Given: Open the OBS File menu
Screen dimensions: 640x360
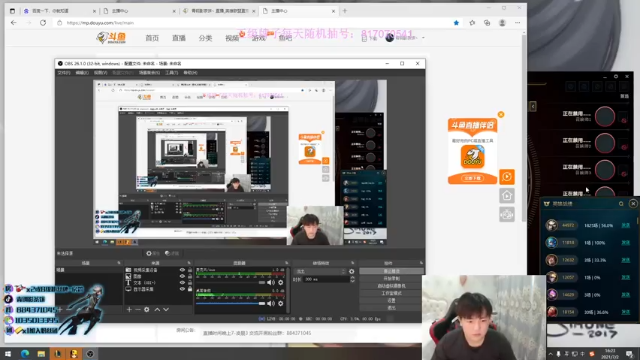Looking at the screenshot, I should (x=64, y=73).
